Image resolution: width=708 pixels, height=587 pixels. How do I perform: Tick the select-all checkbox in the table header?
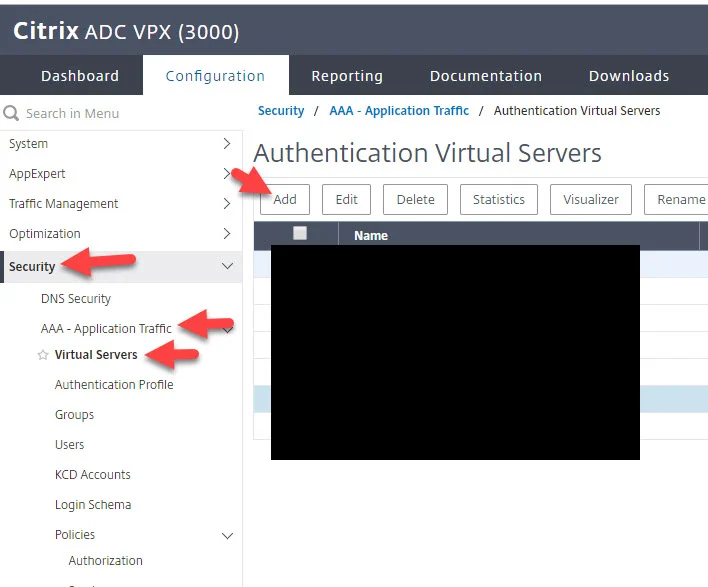300,233
